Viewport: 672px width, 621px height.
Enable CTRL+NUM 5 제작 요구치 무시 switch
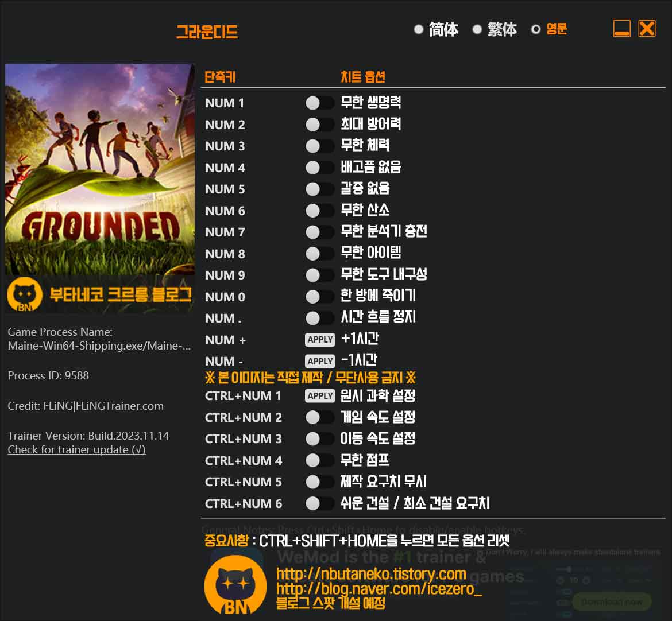tap(320, 482)
